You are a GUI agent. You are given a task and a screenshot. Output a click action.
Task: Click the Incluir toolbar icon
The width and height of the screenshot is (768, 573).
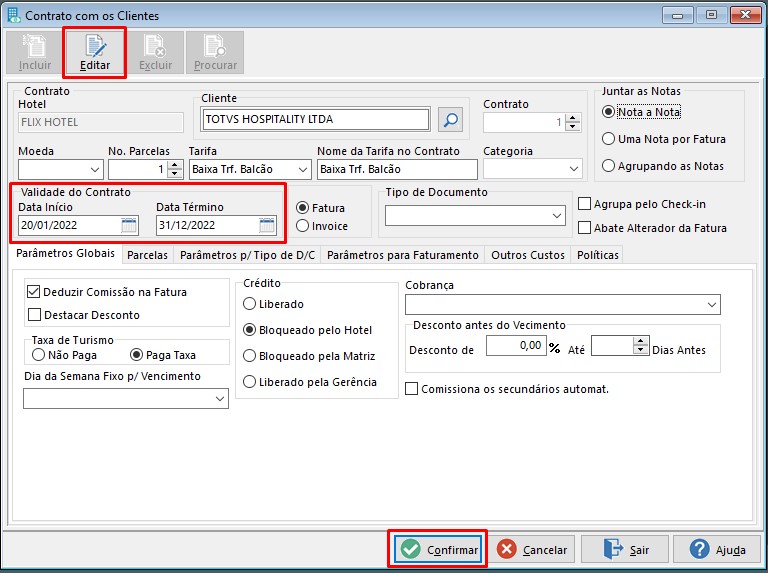[35, 52]
